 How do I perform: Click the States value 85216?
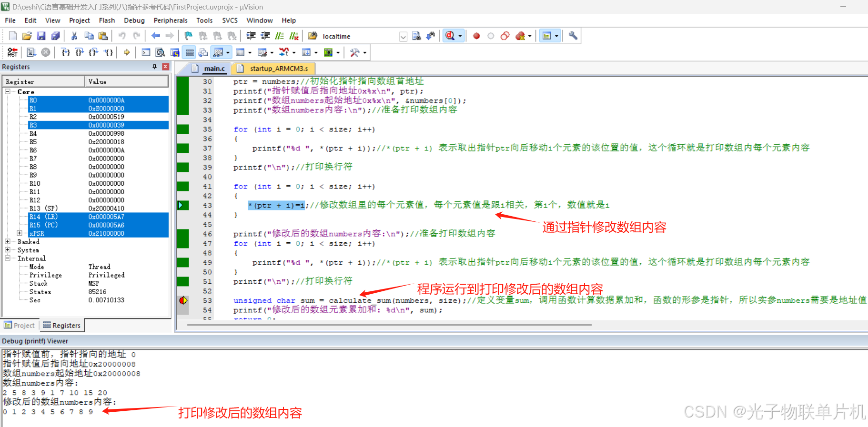97,291
